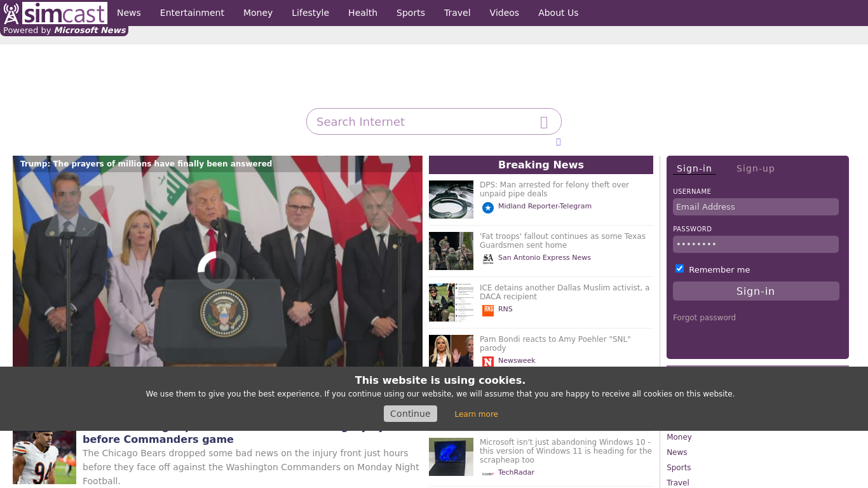Viewport: 868px width, 488px height.
Task: Click the San Antonio Express News logo
Action: [x=487, y=259]
